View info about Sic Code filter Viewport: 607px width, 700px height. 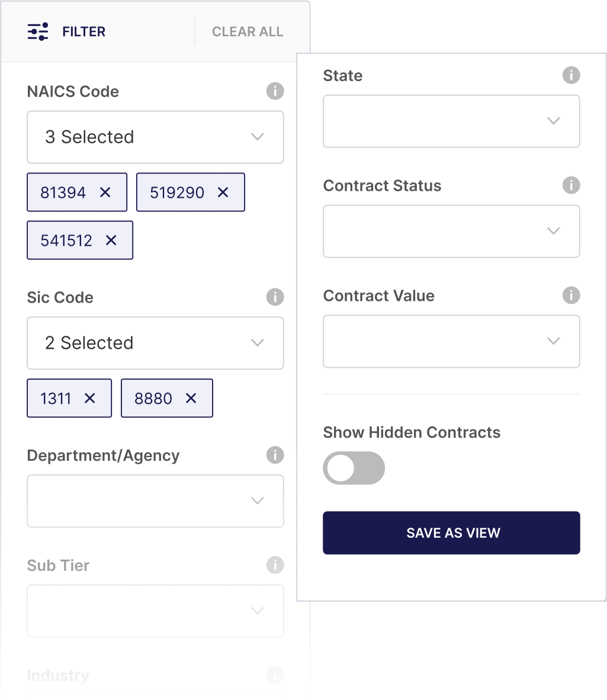[x=275, y=297]
